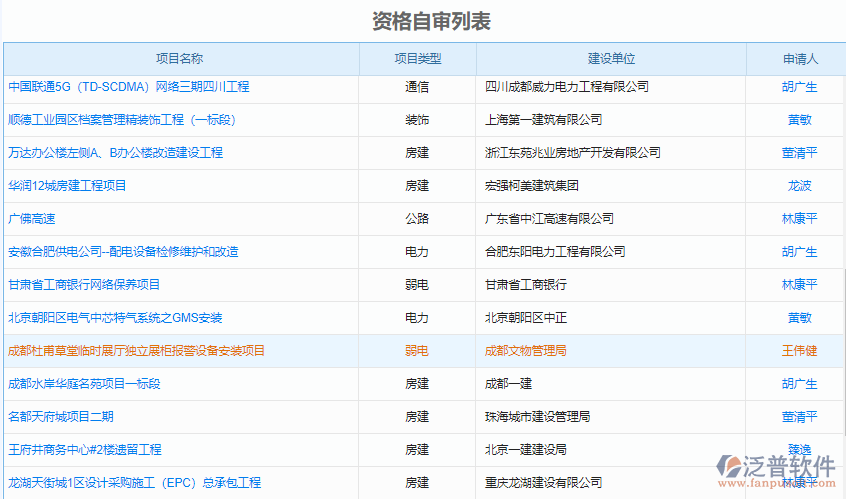The height and width of the screenshot is (499, 846).
Task: Select 四川成都威力电力工程有限公司 cell
Action: 566,87
